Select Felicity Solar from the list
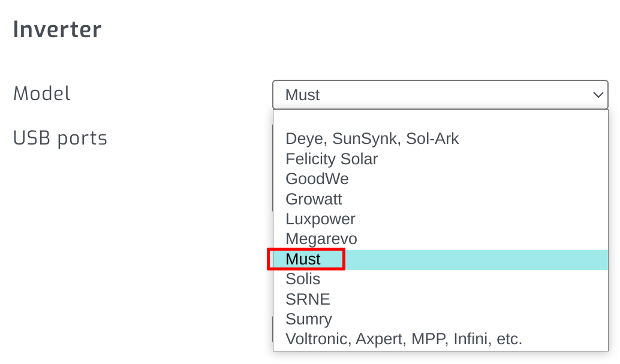The height and width of the screenshot is (364, 620). click(332, 159)
